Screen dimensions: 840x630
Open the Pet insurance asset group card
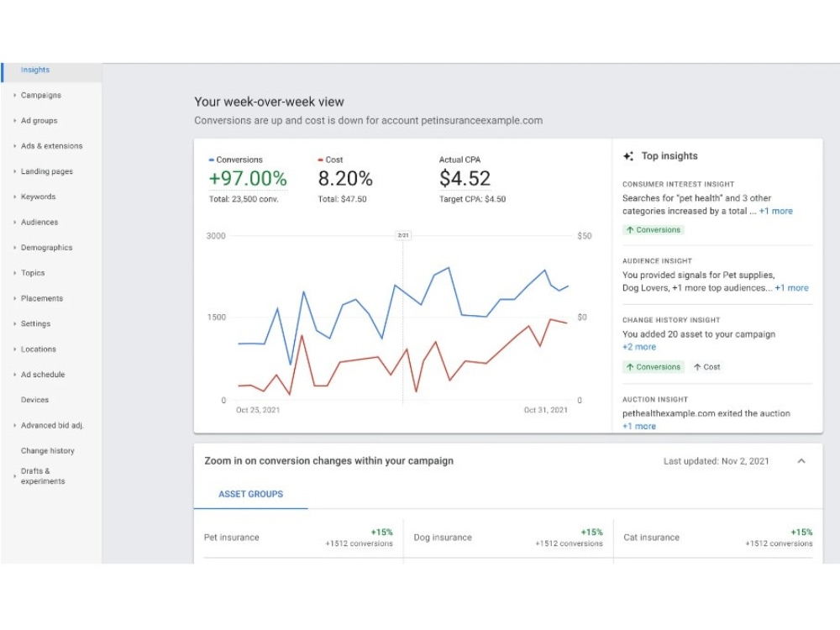(298, 538)
